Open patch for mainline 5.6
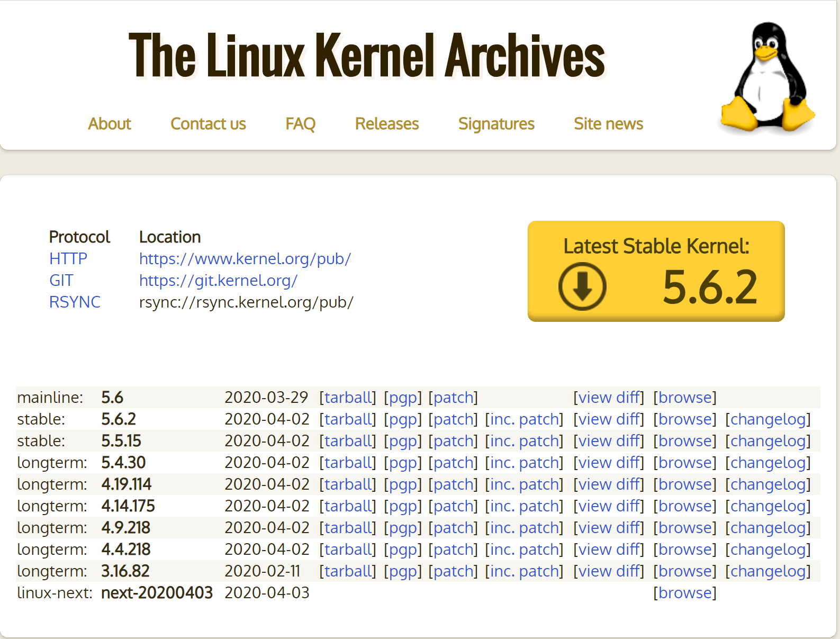 click(453, 398)
